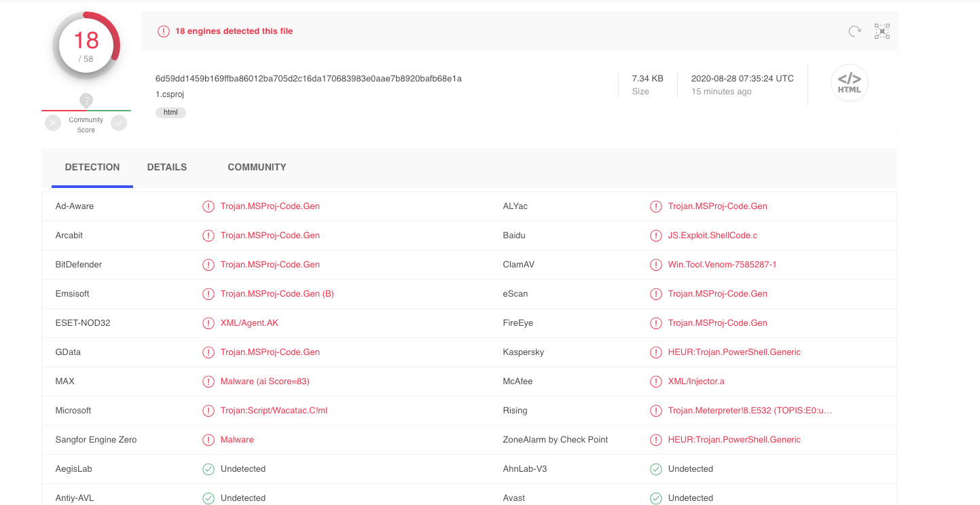Click the alert icon in the GData row
Screen dimensions: 980x505
(x=208, y=352)
